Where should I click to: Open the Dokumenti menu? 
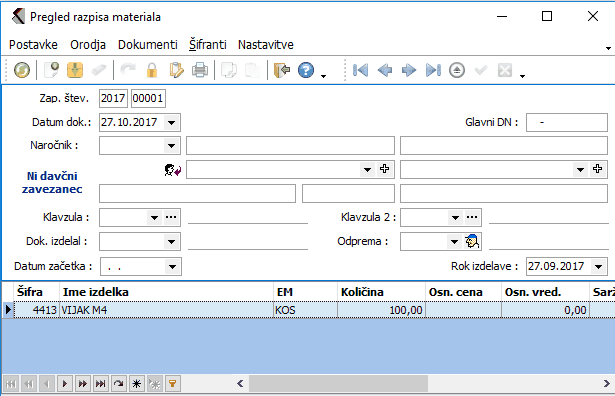pyautogui.click(x=148, y=45)
